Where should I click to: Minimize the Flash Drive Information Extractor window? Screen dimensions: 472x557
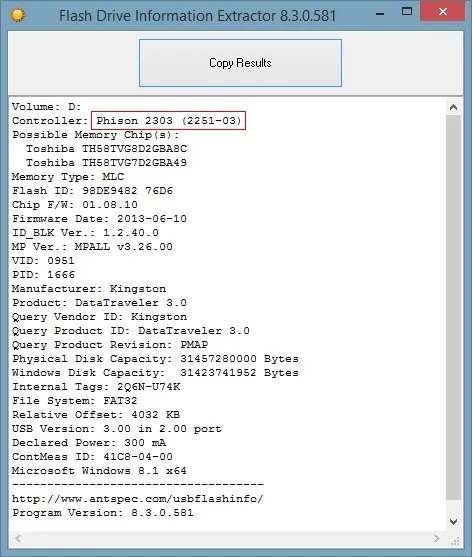pyautogui.click(x=380, y=14)
